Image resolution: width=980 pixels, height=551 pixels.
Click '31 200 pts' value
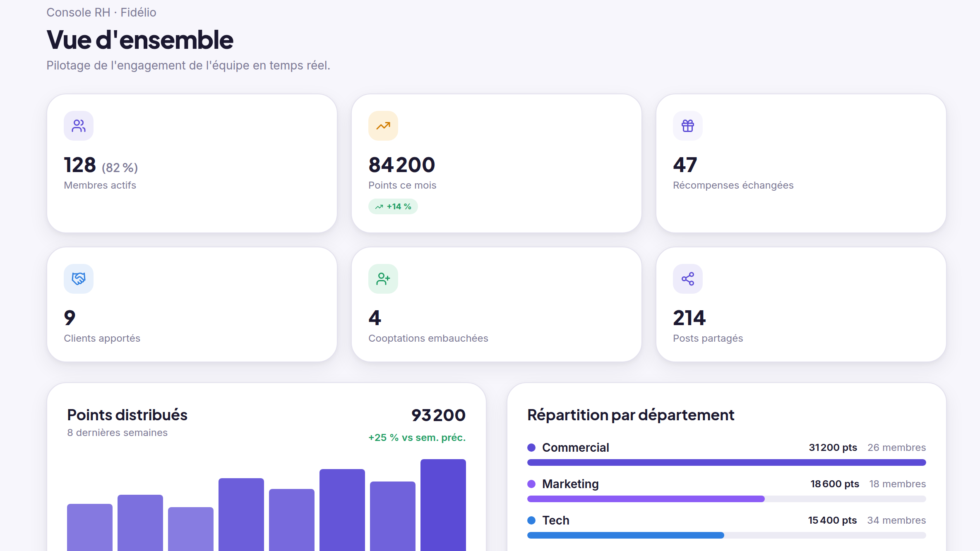pyautogui.click(x=833, y=448)
